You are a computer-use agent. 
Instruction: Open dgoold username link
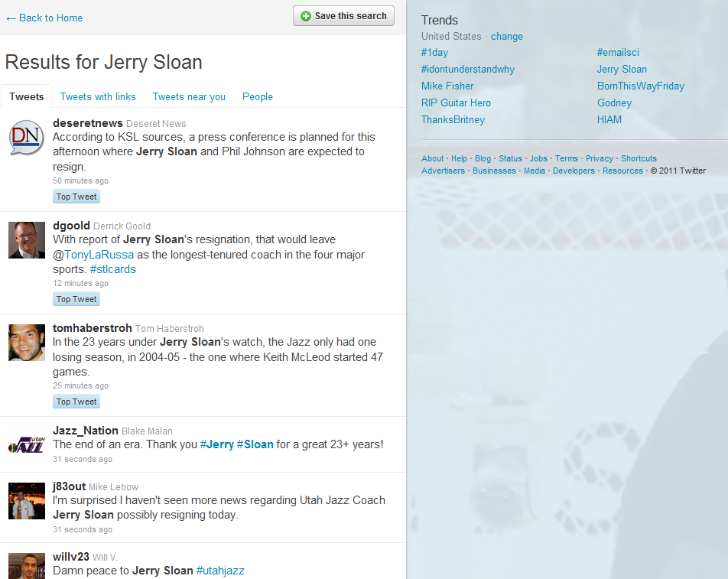point(72,226)
